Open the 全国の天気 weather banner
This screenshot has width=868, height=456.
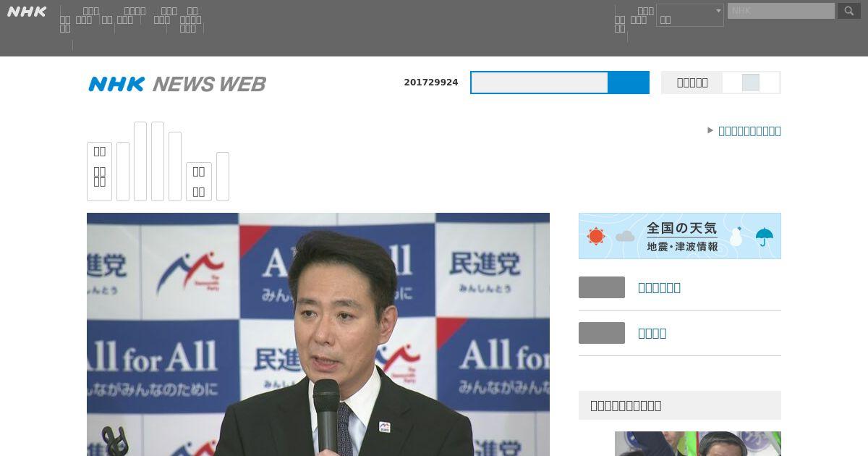[x=680, y=236]
